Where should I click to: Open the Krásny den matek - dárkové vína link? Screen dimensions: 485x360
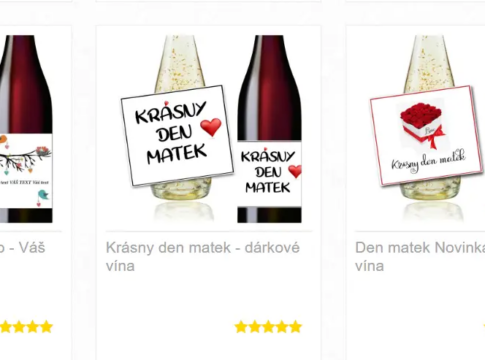click(x=203, y=257)
